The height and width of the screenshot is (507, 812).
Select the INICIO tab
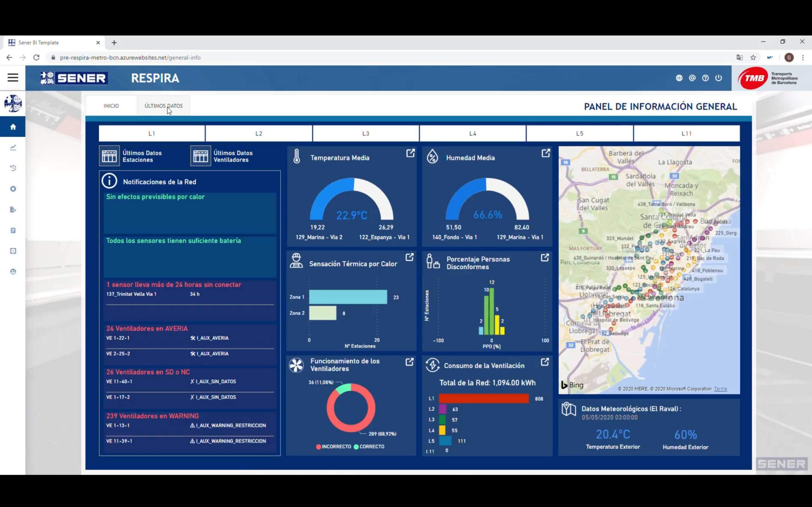[111, 106]
